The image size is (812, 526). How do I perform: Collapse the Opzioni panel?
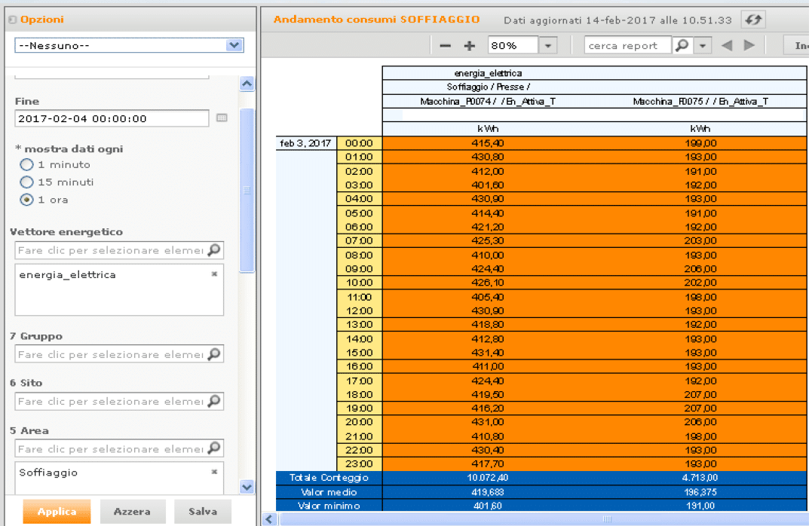coord(13,20)
